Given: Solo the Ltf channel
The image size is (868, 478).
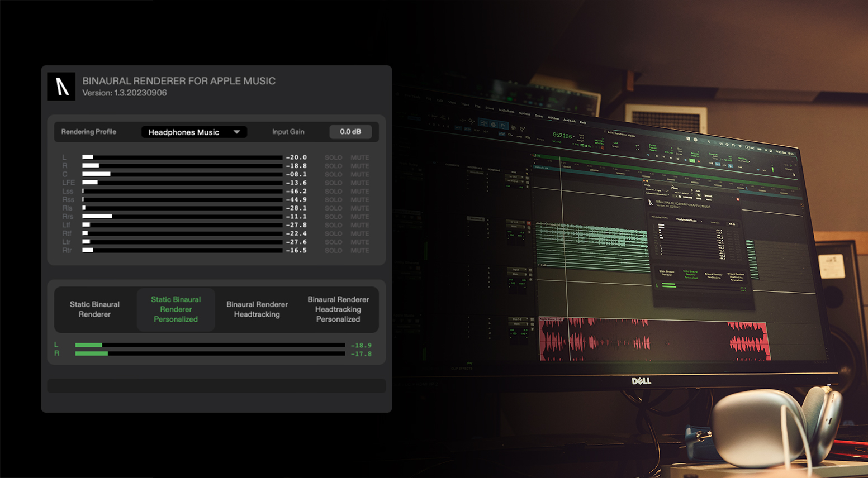Looking at the screenshot, I should [x=334, y=225].
